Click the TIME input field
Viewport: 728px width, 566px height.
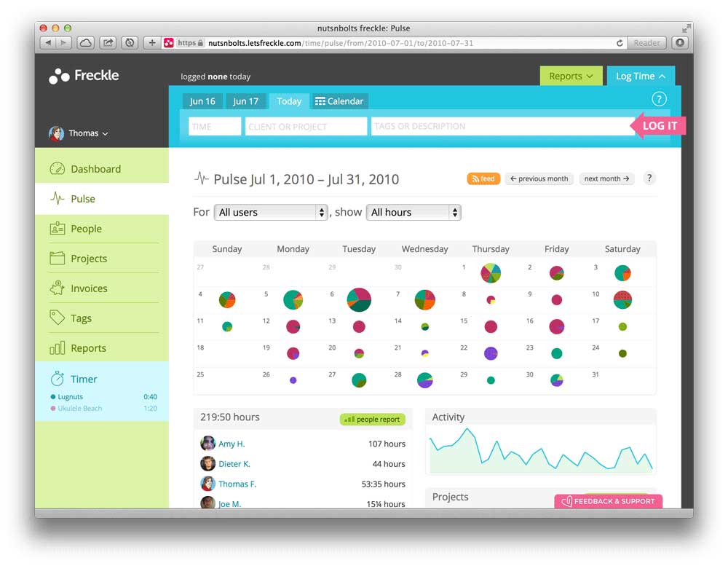[x=215, y=127]
